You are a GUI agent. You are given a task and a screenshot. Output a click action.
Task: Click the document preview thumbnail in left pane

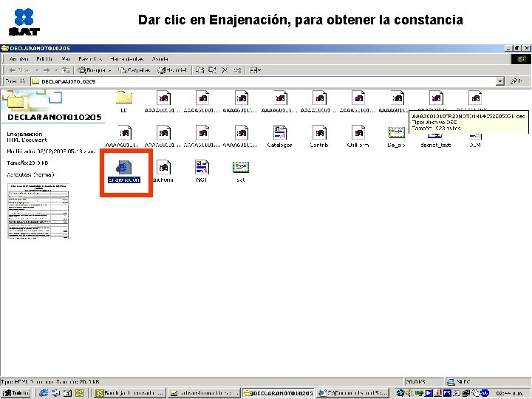(x=38, y=211)
